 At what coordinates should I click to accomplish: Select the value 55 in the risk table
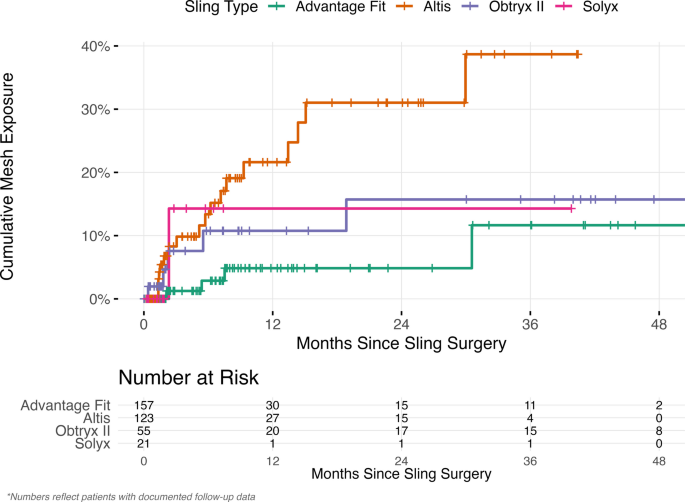pyautogui.click(x=144, y=430)
